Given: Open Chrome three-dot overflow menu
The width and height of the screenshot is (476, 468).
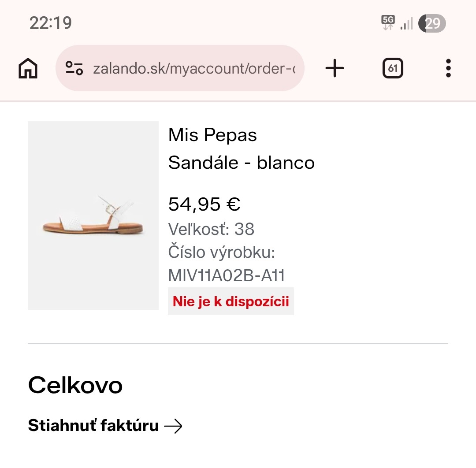Looking at the screenshot, I should click(448, 68).
